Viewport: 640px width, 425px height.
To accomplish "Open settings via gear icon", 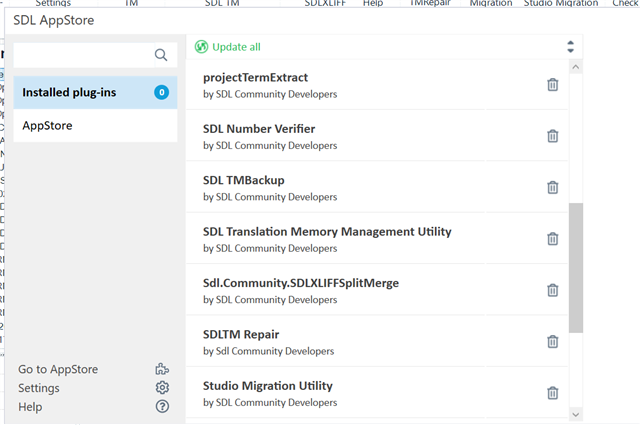I will 162,387.
